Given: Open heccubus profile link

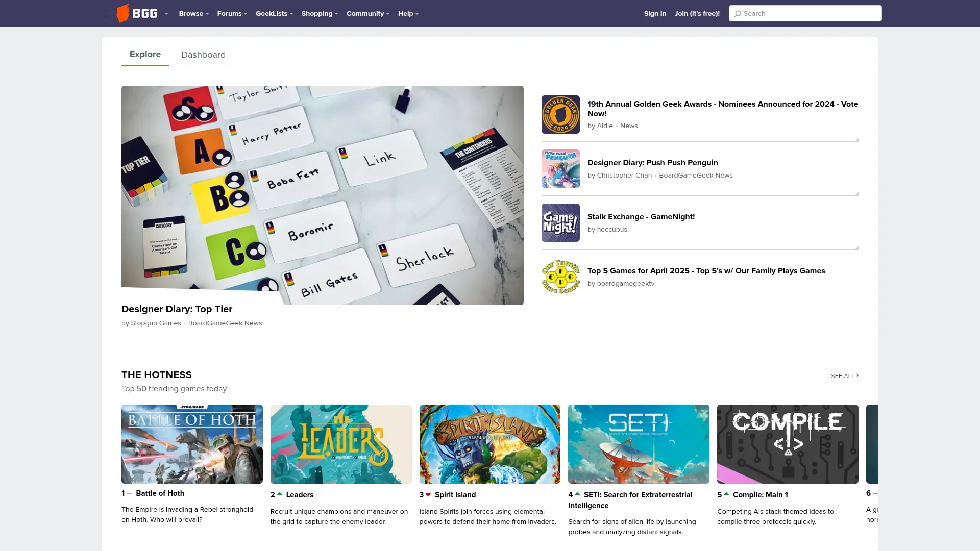Looking at the screenshot, I should point(612,230).
